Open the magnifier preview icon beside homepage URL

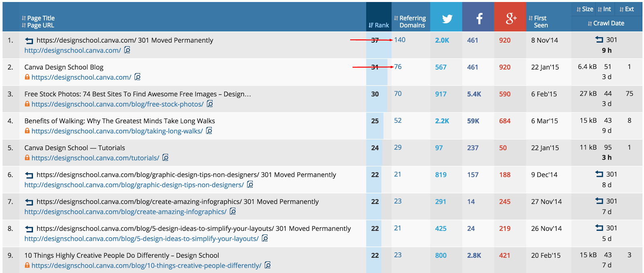127,50
